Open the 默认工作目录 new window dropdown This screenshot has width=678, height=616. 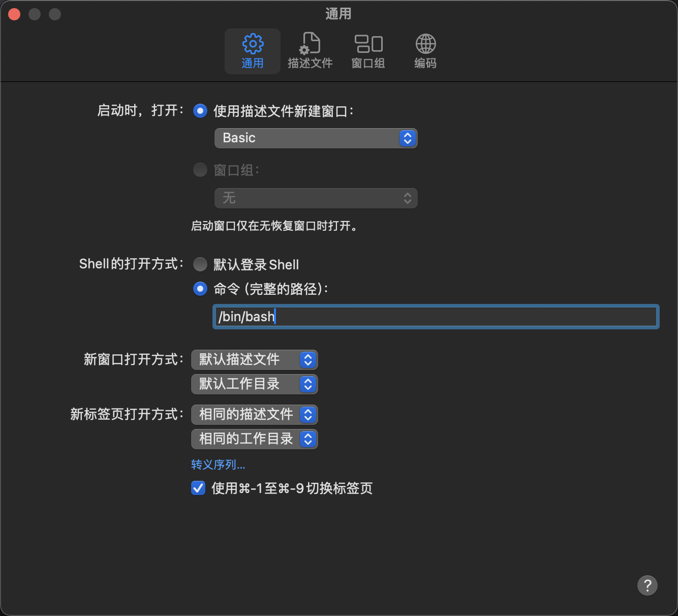point(254,384)
